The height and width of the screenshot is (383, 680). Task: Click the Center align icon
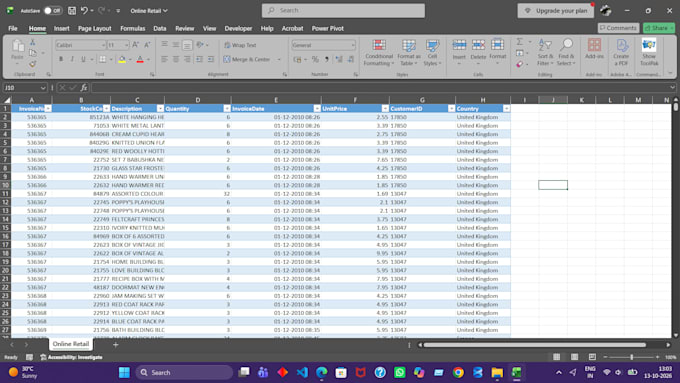pos(176,59)
